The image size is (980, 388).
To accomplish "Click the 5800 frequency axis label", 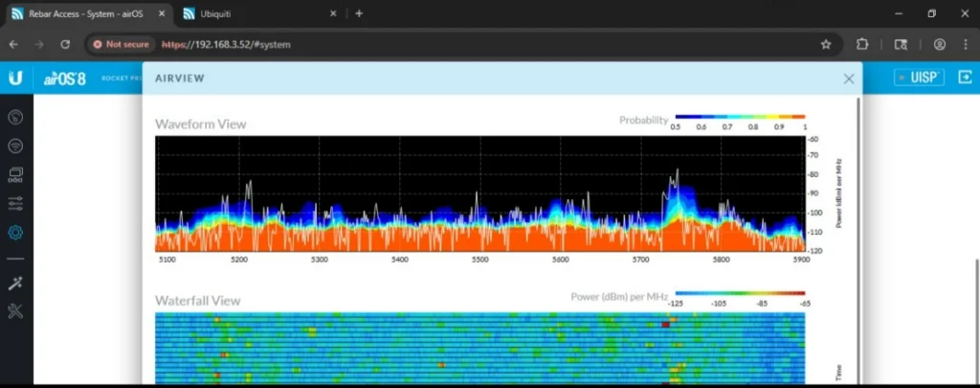I will (721, 259).
